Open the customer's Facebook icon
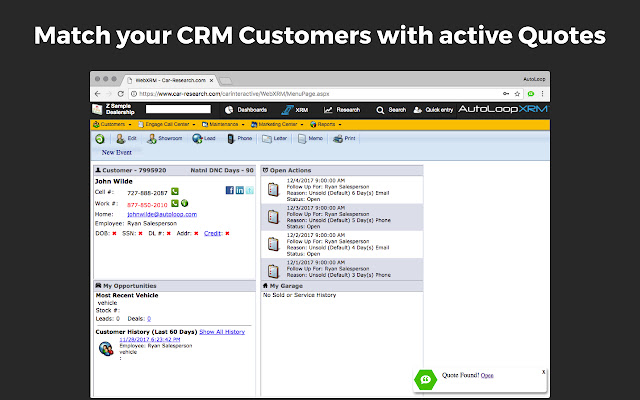Image resolution: width=640 pixels, height=400 pixels. (x=230, y=190)
